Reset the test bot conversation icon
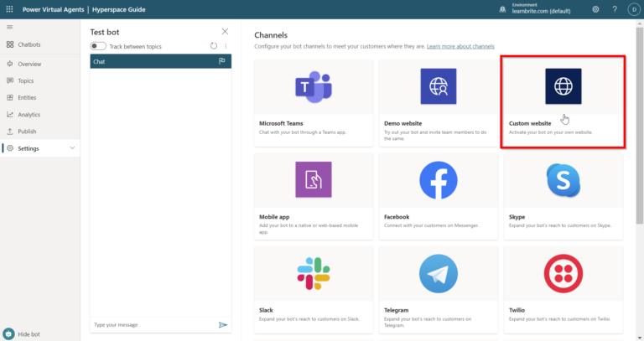This screenshot has width=644, height=341. [214, 46]
